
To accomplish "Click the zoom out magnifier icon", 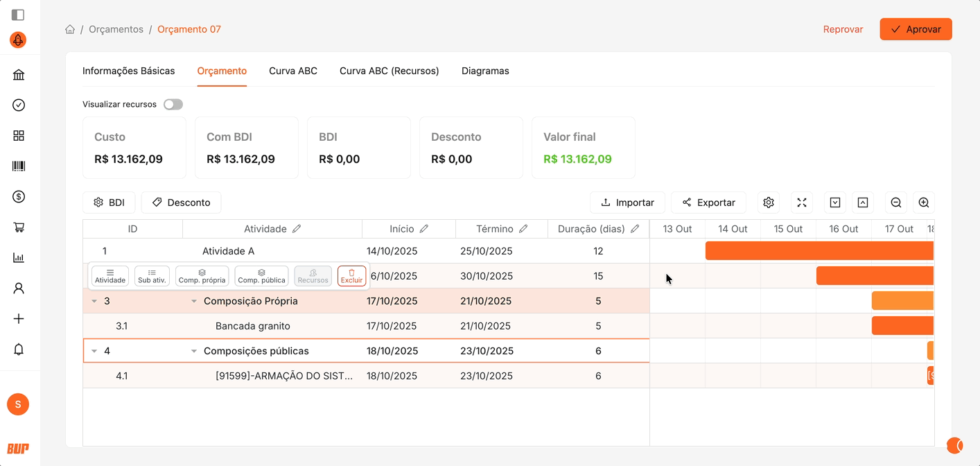I will (x=895, y=202).
